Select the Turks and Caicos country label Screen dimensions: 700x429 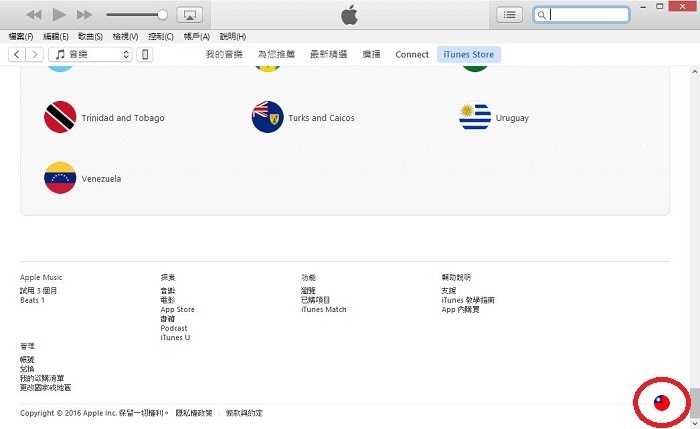coord(321,118)
